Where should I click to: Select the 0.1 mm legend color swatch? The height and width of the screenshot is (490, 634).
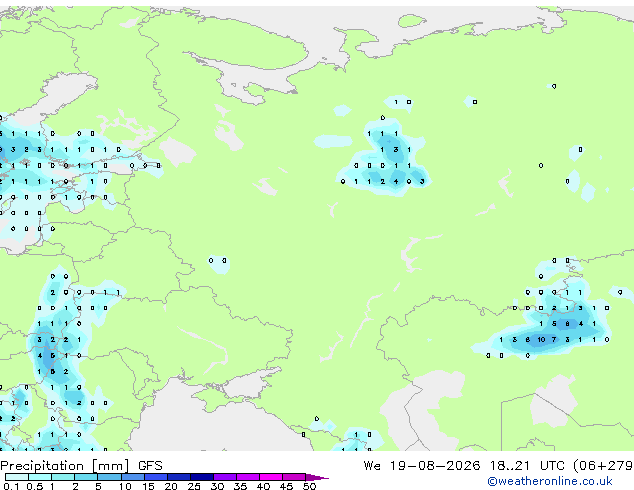pos(17,477)
